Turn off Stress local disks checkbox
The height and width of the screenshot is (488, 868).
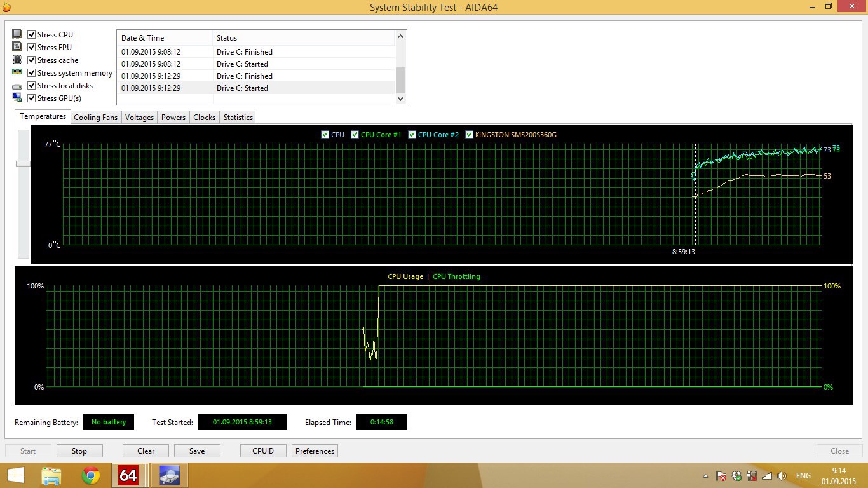32,85
